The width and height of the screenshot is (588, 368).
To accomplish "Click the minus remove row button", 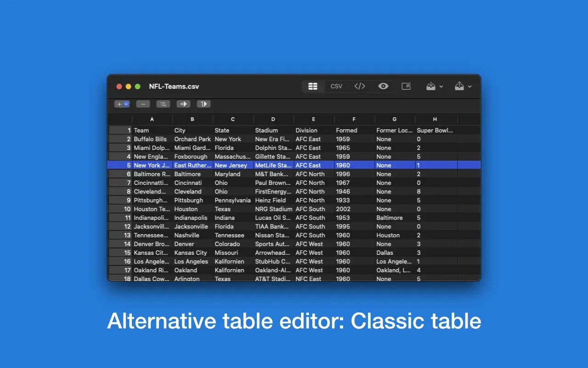I will click(x=143, y=104).
